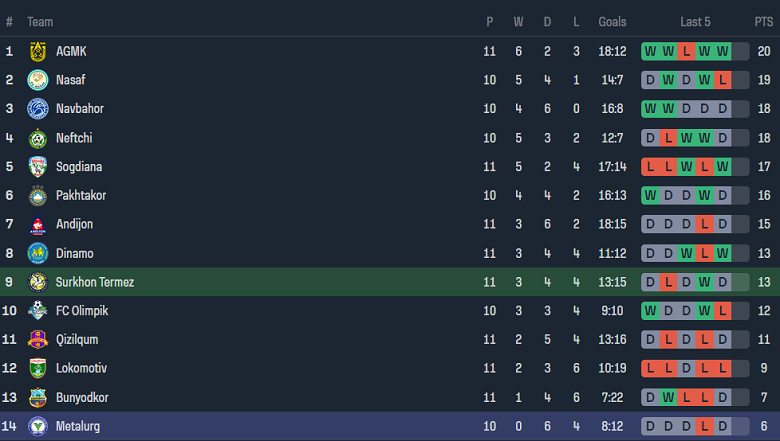Image resolution: width=780 pixels, height=441 pixels.
Task: Open Surkhon Termez team page
Action: [95, 282]
